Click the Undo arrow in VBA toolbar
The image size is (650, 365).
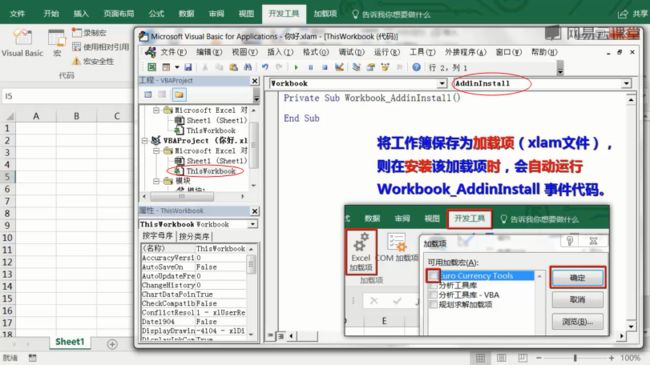(x=265, y=67)
